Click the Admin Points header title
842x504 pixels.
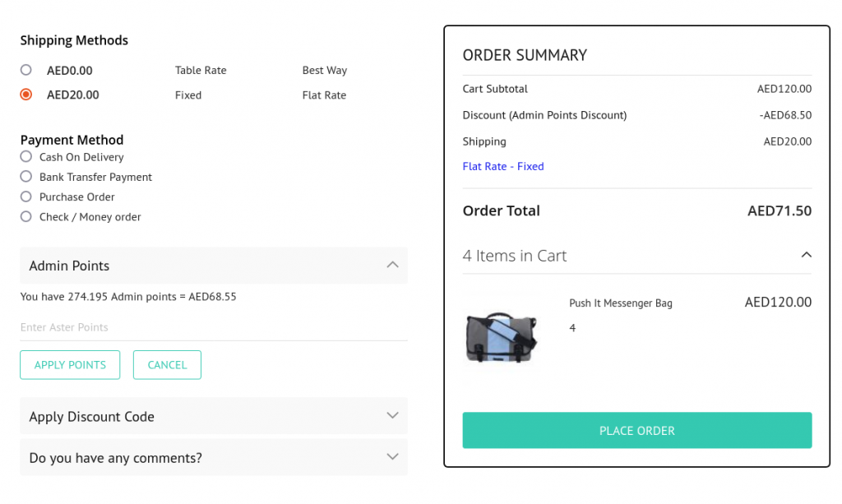(x=69, y=266)
